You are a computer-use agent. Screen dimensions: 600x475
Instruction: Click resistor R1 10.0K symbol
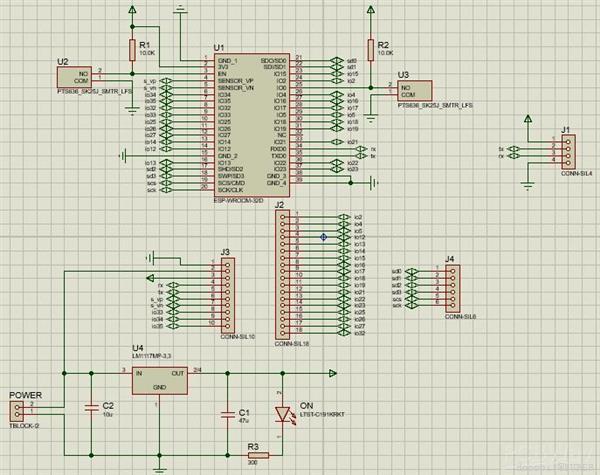coord(132,50)
